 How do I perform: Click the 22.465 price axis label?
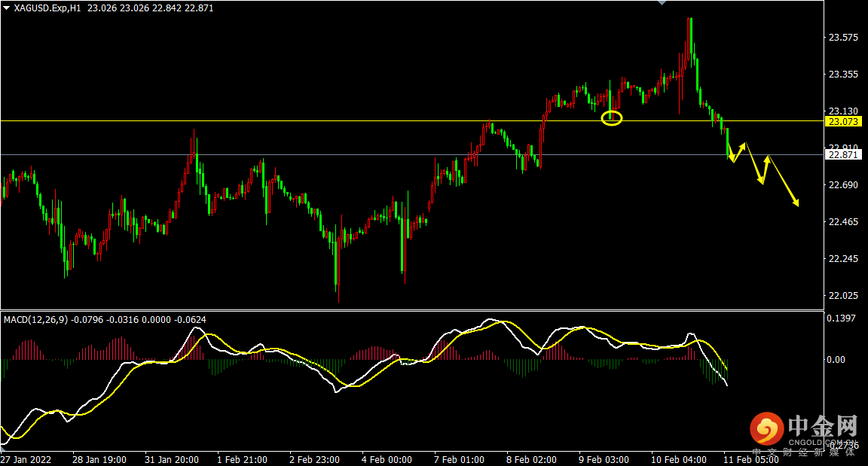coord(843,222)
